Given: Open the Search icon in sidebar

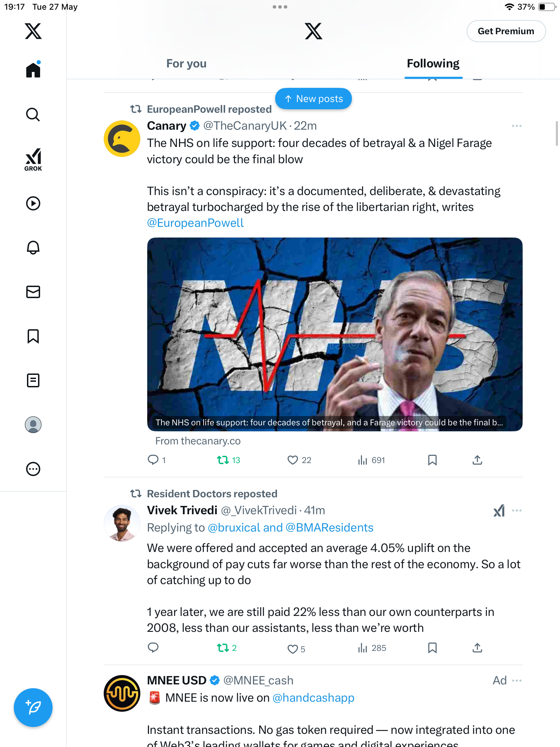Looking at the screenshot, I should tap(33, 114).
